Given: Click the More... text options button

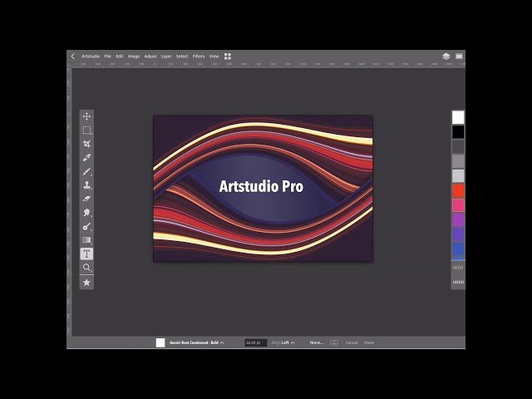Looking at the screenshot, I should (317, 342).
